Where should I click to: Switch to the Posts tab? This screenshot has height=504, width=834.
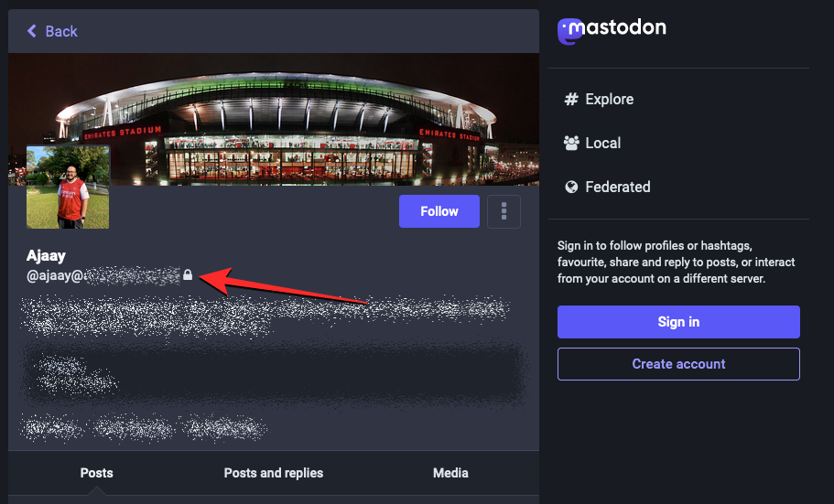pos(96,473)
